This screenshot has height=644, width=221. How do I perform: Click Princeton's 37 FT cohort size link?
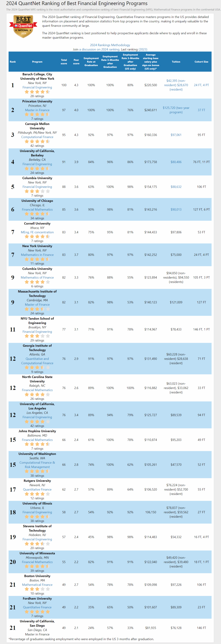click(x=201, y=110)
